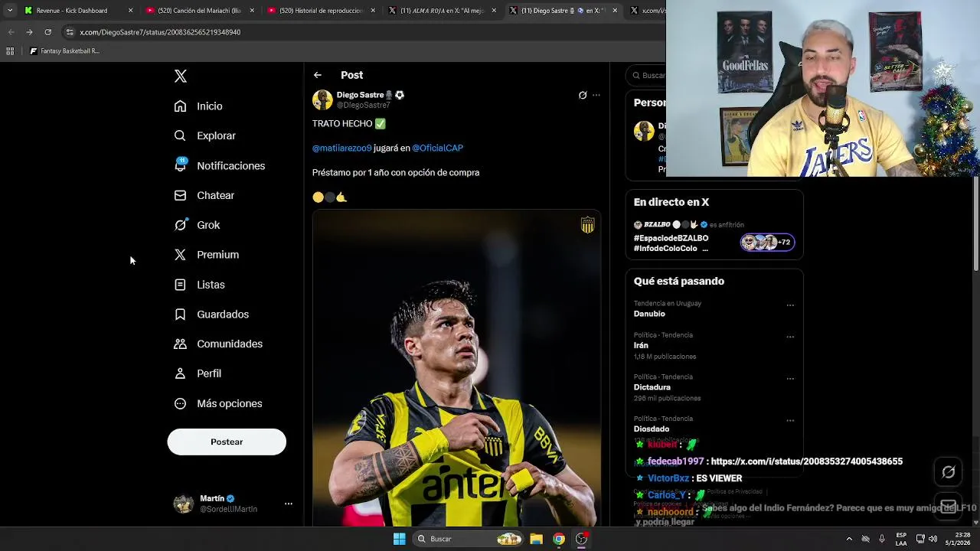Open options for the Dictadura trend

[790, 379]
